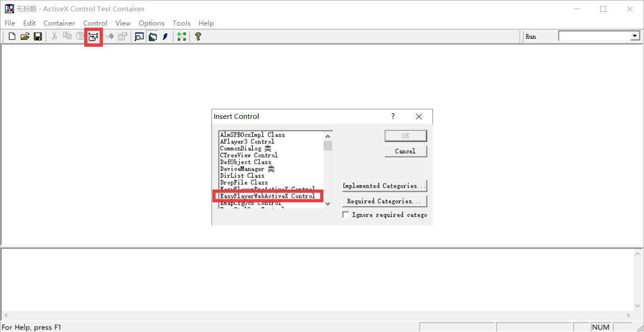This screenshot has width=644, height=332.
Task: Click the control list scrollbar thumb
Action: [x=328, y=145]
